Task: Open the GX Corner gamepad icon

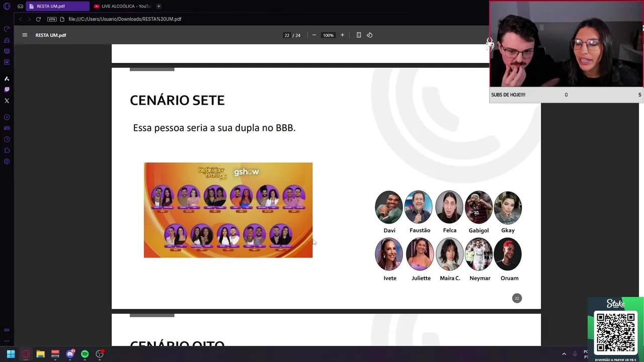Action: tap(20, 7)
